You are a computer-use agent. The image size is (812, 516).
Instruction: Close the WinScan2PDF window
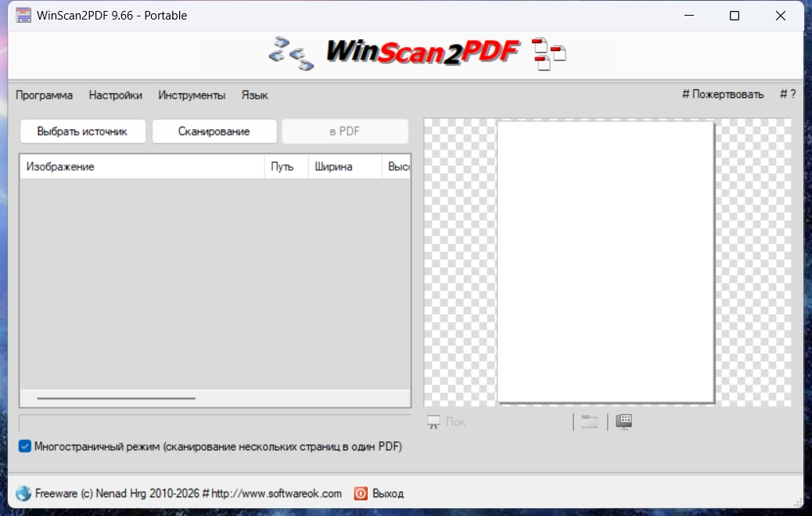pyautogui.click(x=781, y=16)
